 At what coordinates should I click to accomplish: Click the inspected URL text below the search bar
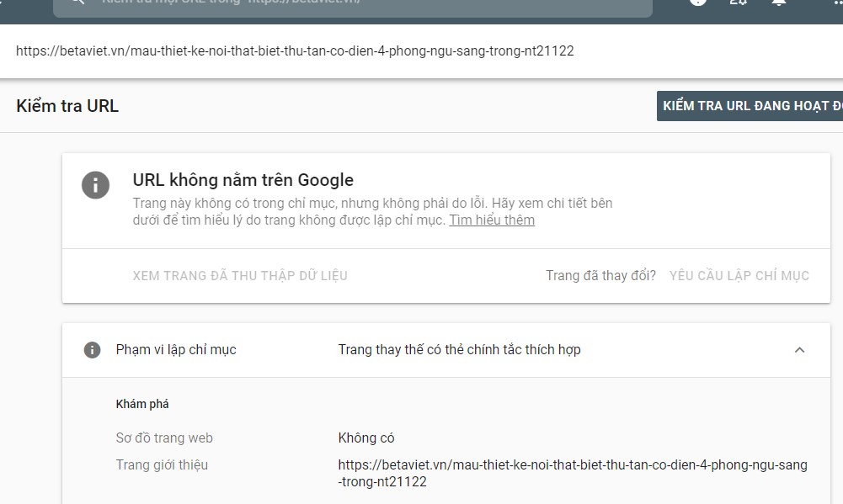tap(295, 51)
